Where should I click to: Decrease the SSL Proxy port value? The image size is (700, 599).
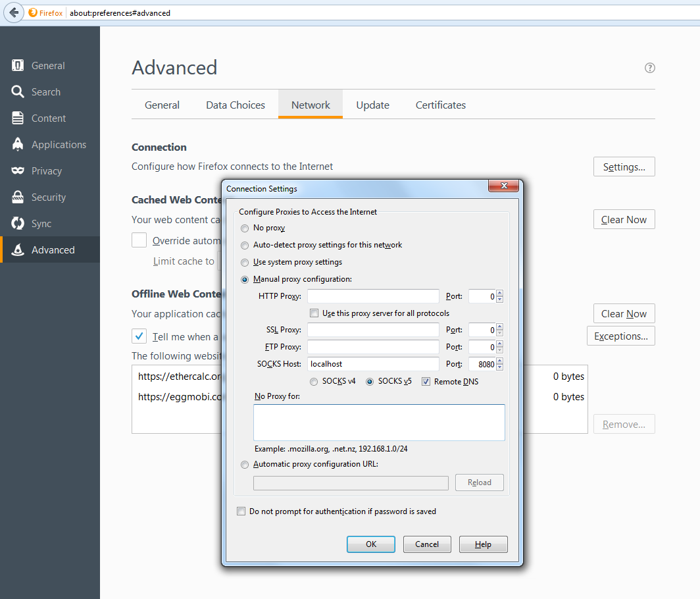(x=499, y=333)
